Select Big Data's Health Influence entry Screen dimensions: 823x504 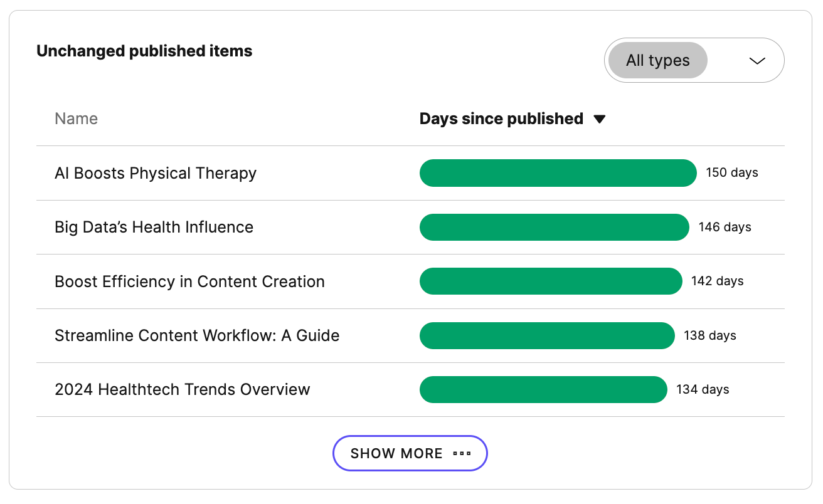(154, 227)
